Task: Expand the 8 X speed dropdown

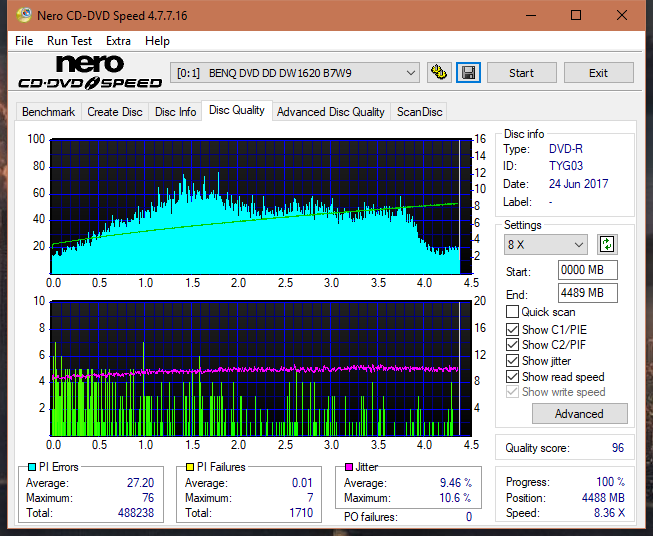Action: coord(546,244)
